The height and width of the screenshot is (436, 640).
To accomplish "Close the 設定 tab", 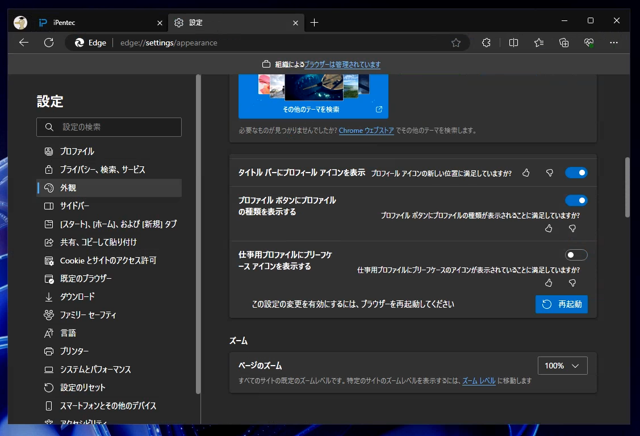I will tap(295, 23).
